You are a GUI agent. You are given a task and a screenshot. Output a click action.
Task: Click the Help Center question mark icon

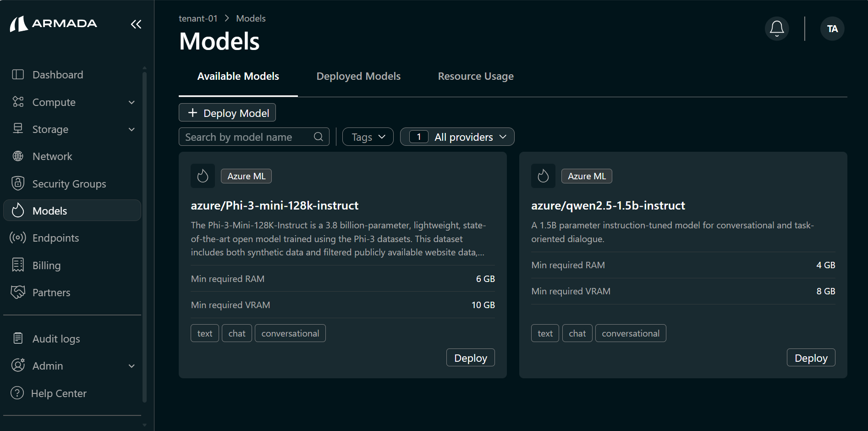pyautogui.click(x=17, y=393)
